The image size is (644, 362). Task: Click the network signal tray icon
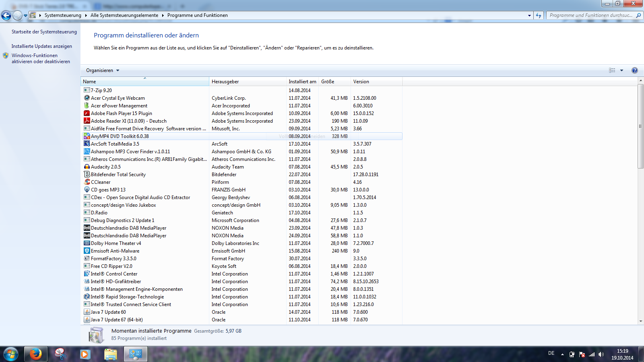pyautogui.click(x=591, y=354)
